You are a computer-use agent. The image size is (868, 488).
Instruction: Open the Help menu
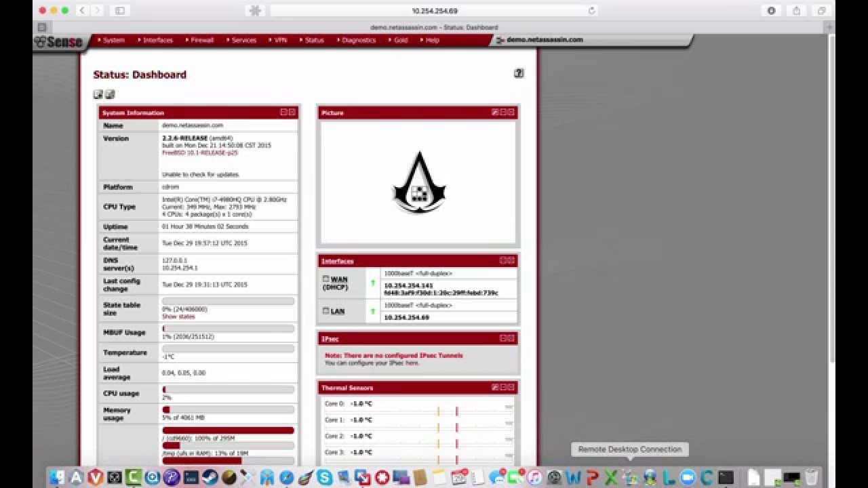[431, 40]
